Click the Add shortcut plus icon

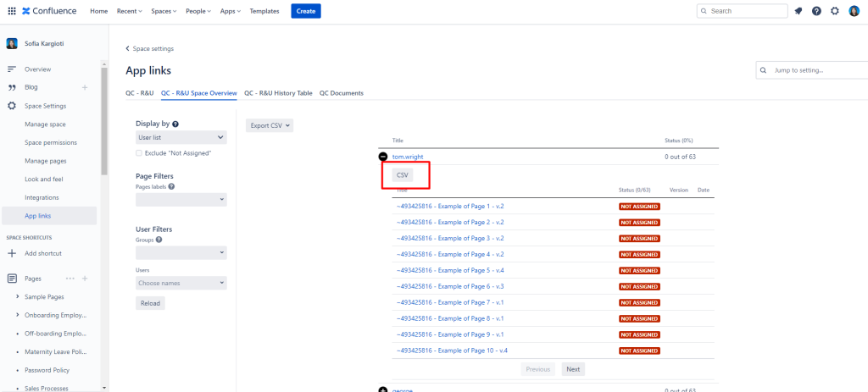[12, 253]
